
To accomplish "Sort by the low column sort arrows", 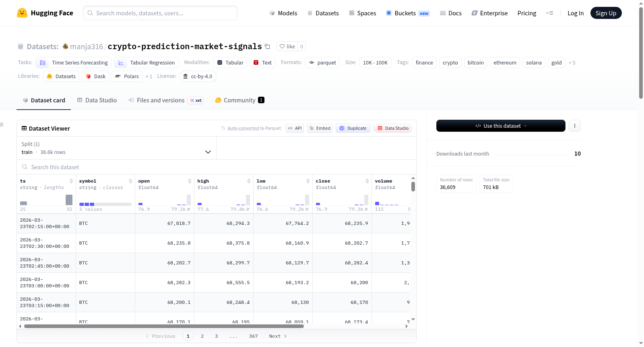I will coord(308,181).
